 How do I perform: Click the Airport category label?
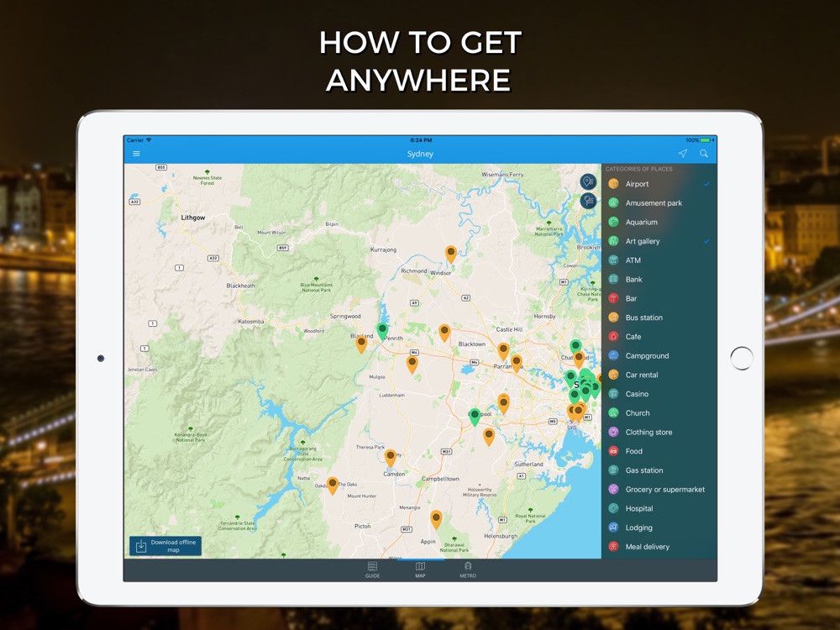coord(637,184)
